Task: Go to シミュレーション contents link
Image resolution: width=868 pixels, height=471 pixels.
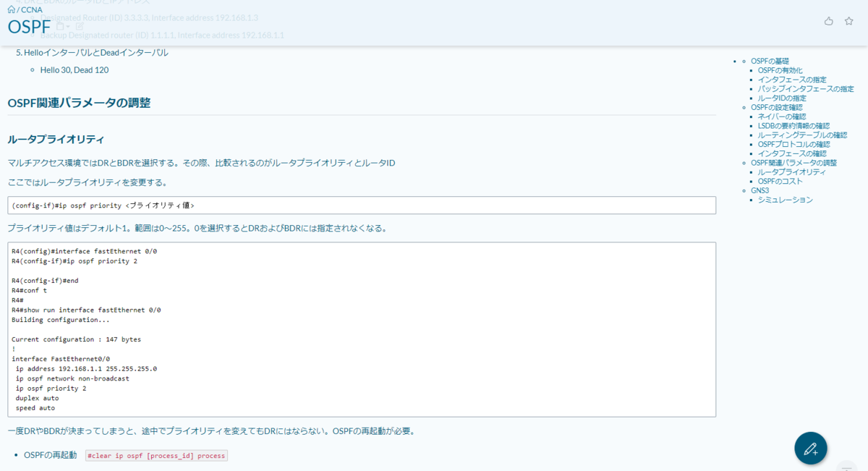Action: (x=786, y=200)
